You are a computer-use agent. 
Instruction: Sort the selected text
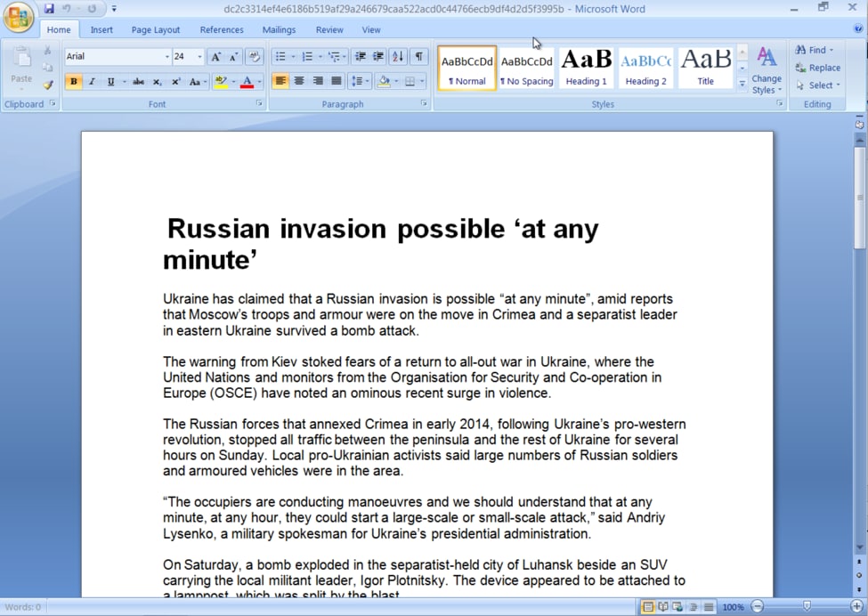pyautogui.click(x=398, y=56)
